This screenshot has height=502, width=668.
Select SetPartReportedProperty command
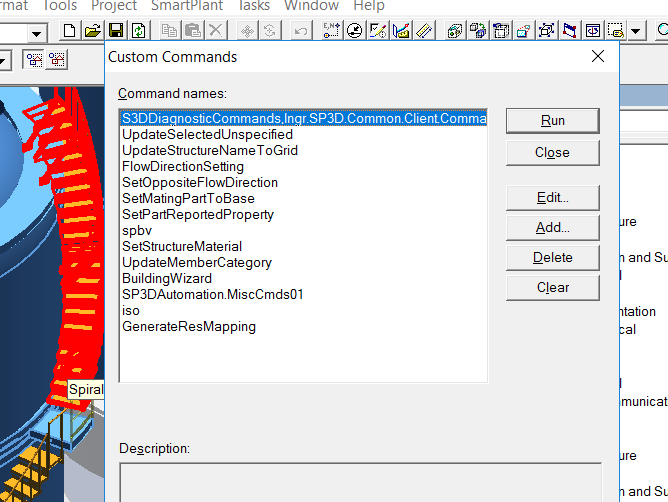[303, 214]
